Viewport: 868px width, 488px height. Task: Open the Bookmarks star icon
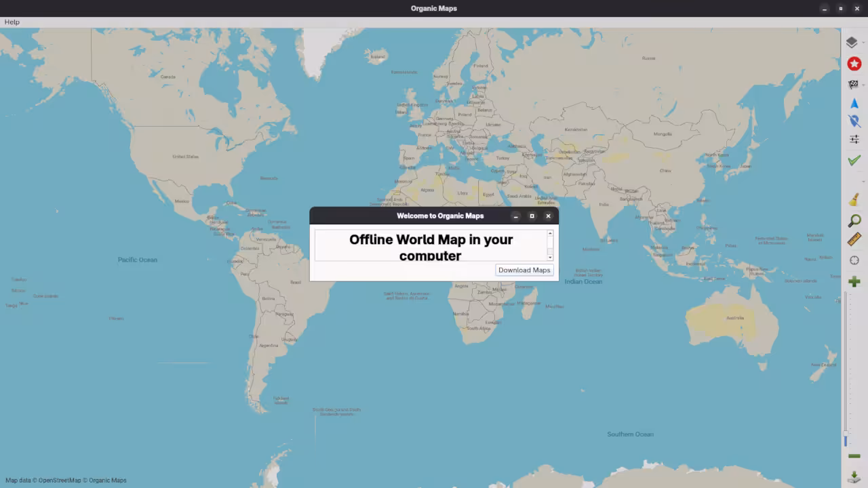[854, 63]
